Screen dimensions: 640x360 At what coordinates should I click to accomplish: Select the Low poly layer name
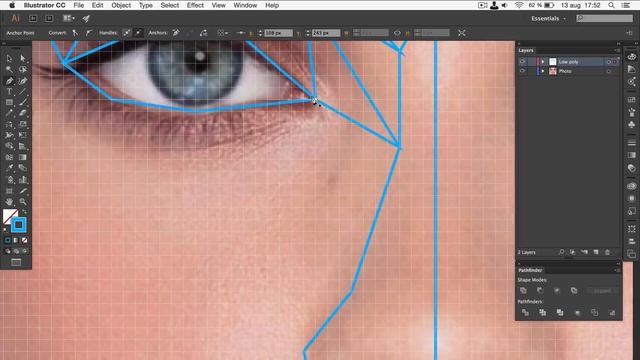pos(568,62)
